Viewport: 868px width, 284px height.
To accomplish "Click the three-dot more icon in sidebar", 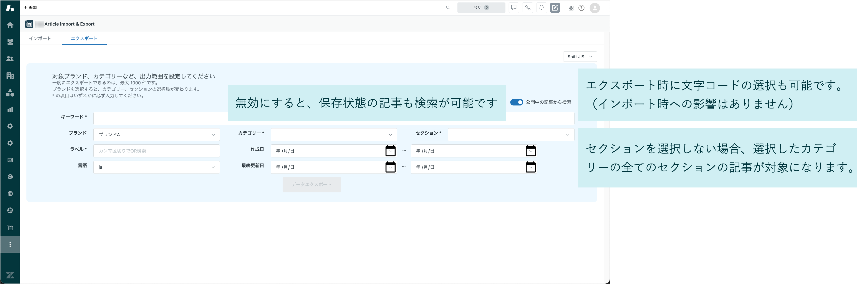I will (10, 244).
